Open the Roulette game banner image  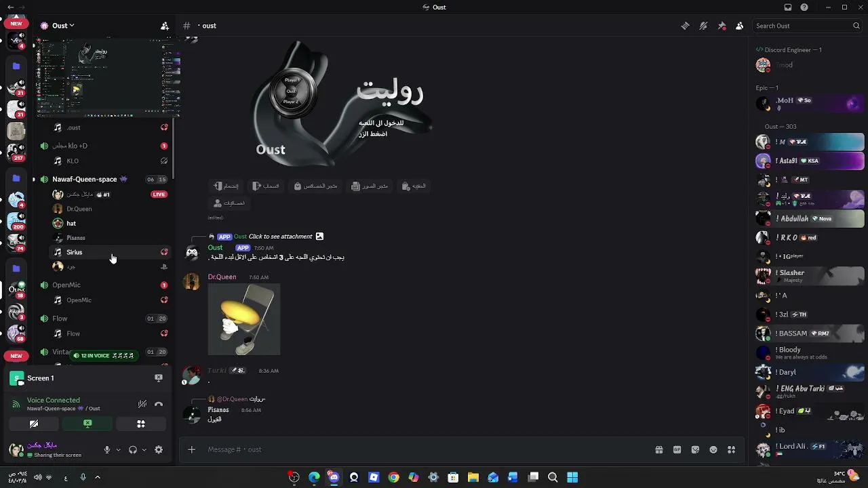coord(342,103)
